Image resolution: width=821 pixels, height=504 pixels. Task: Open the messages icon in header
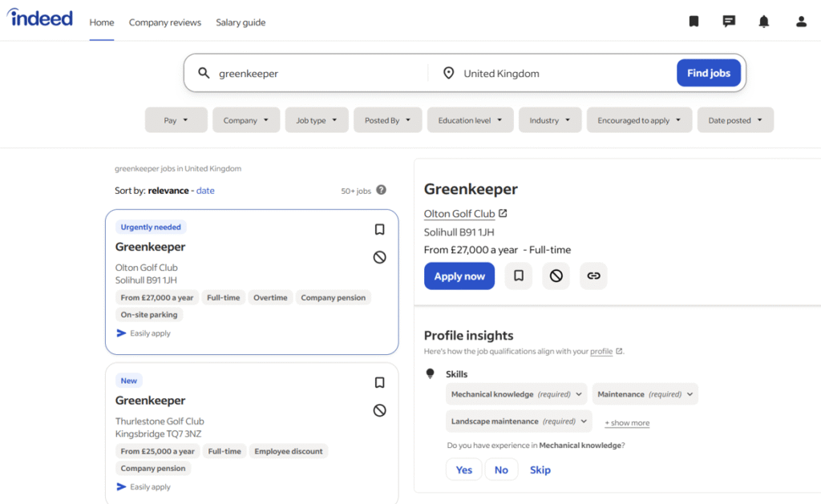pyautogui.click(x=729, y=22)
